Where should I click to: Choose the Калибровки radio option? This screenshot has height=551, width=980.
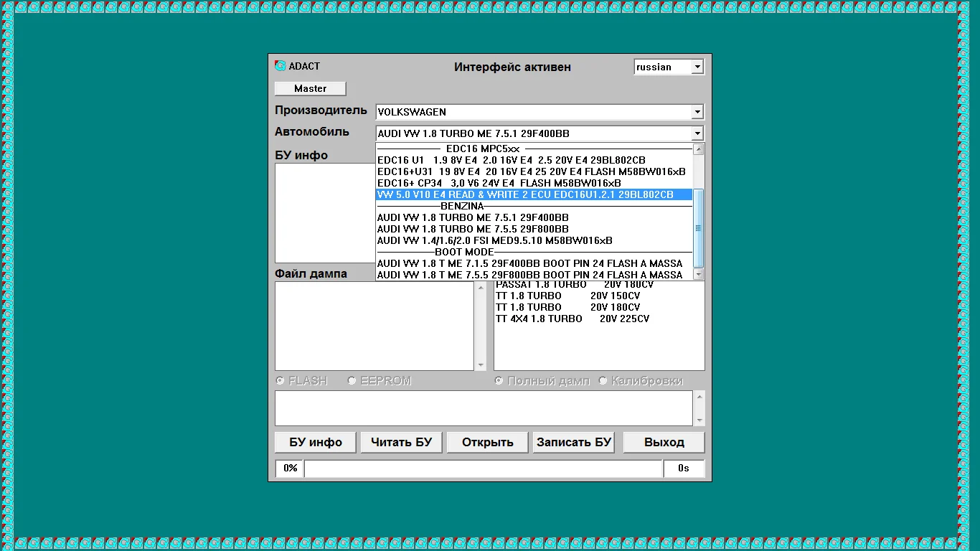[603, 380]
